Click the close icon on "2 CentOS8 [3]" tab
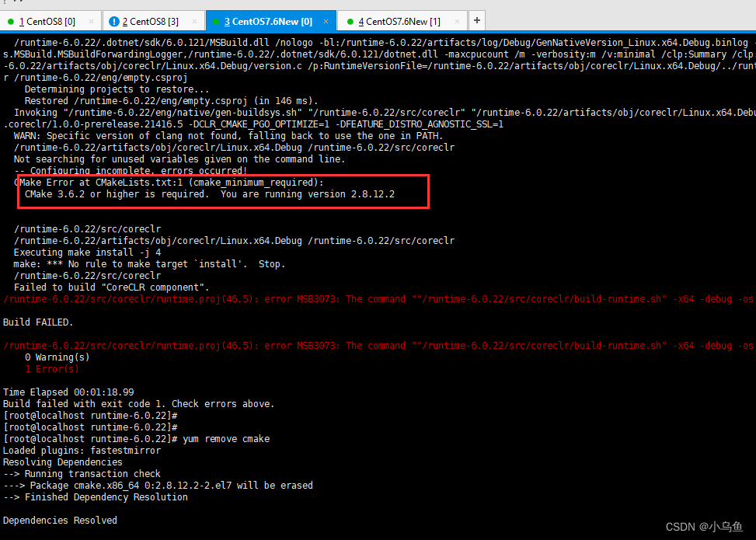 (195, 21)
